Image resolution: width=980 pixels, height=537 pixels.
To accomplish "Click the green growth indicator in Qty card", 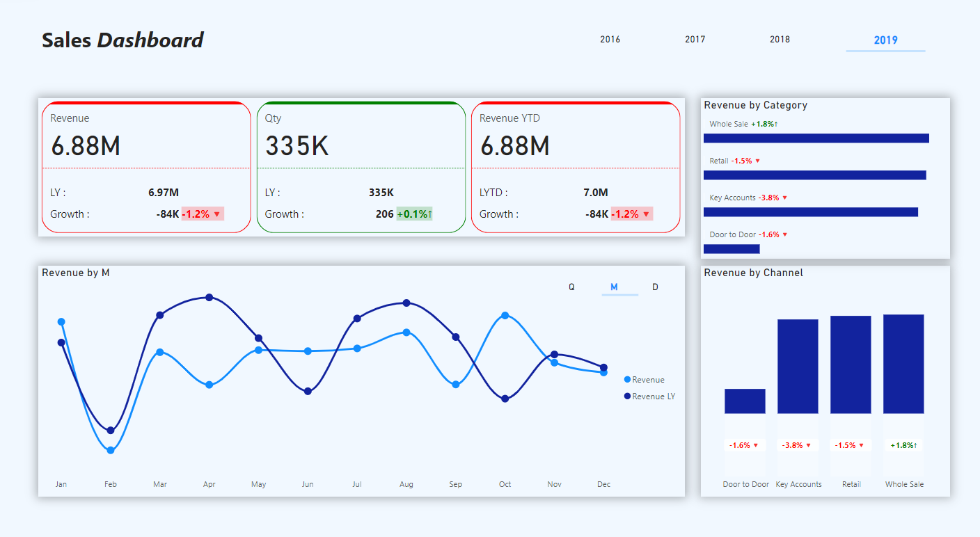I will pyautogui.click(x=414, y=214).
